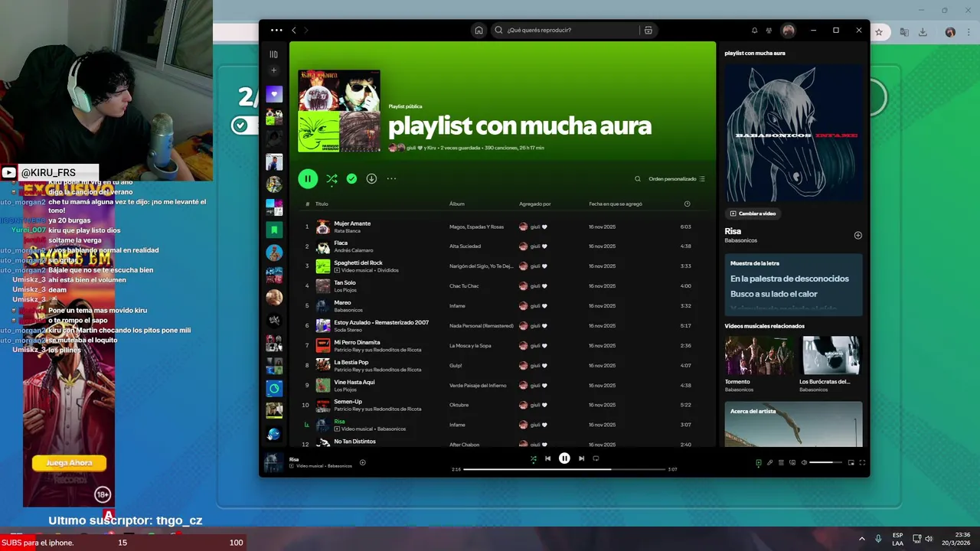The image size is (980, 551).
Task: Select the song Vine Hasta Aquí
Action: [x=354, y=382]
